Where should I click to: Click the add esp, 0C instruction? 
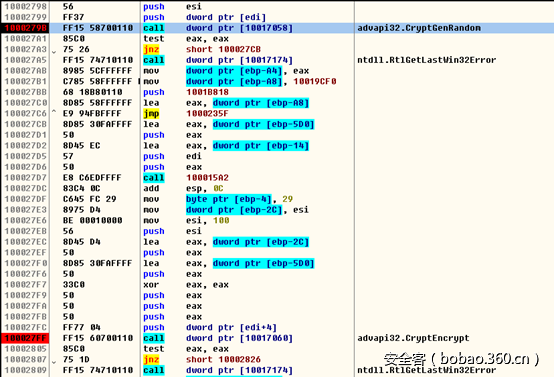(x=183, y=188)
